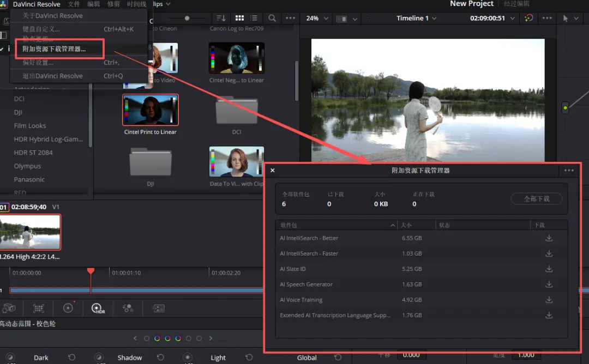
Task: Select the Cintel Print to Linear thumbnail
Action: pos(151,110)
